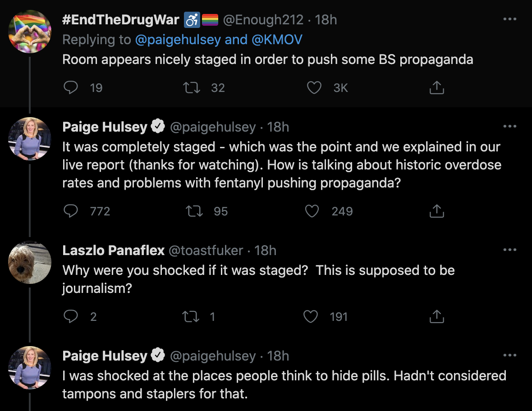The width and height of the screenshot is (532, 411).
Task: Click the @paigehulsey and @KMOV reply mention link
Action: click(219, 40)
